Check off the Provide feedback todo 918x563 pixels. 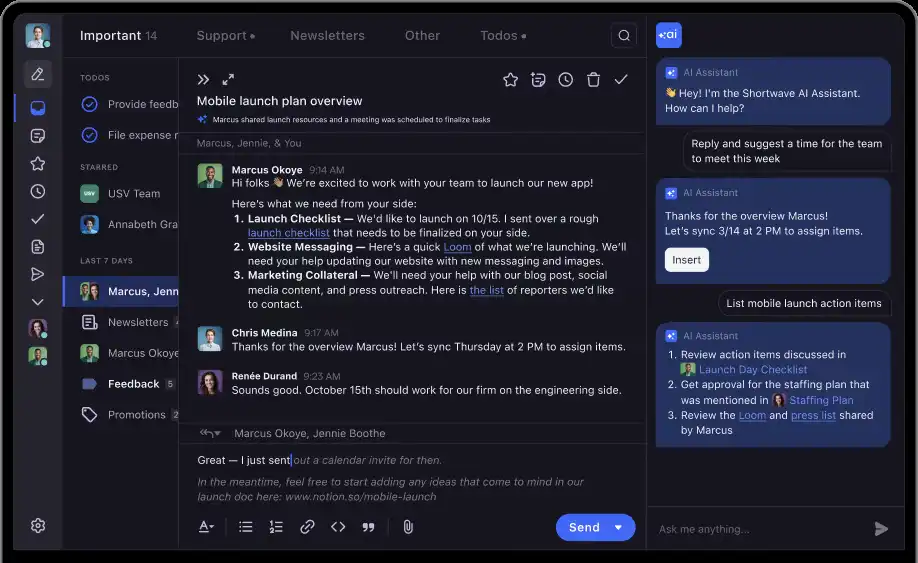pyautogui.click(x=89, y=104)
